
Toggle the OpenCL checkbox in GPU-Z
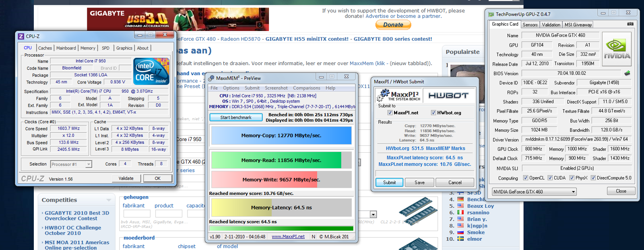[525, 178]
